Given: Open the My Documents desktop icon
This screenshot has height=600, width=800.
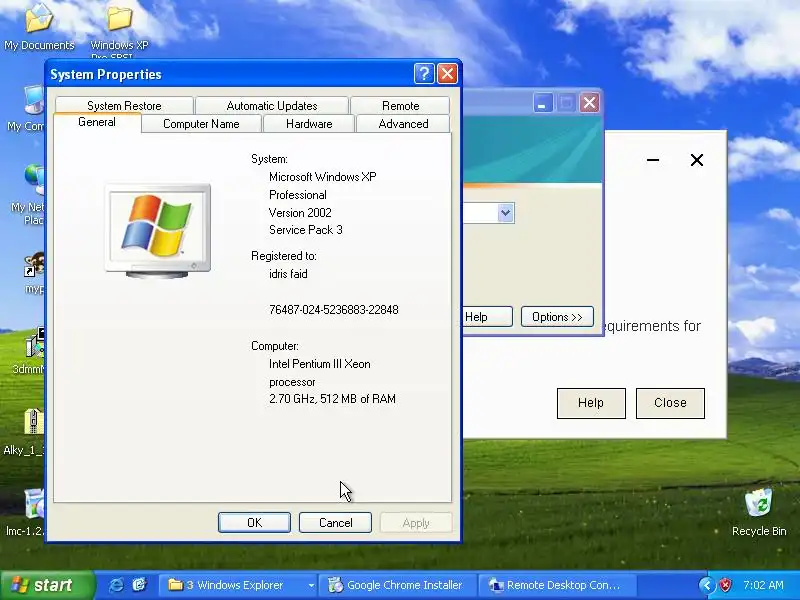Looking at the screenshot, I should click(39, 26).
